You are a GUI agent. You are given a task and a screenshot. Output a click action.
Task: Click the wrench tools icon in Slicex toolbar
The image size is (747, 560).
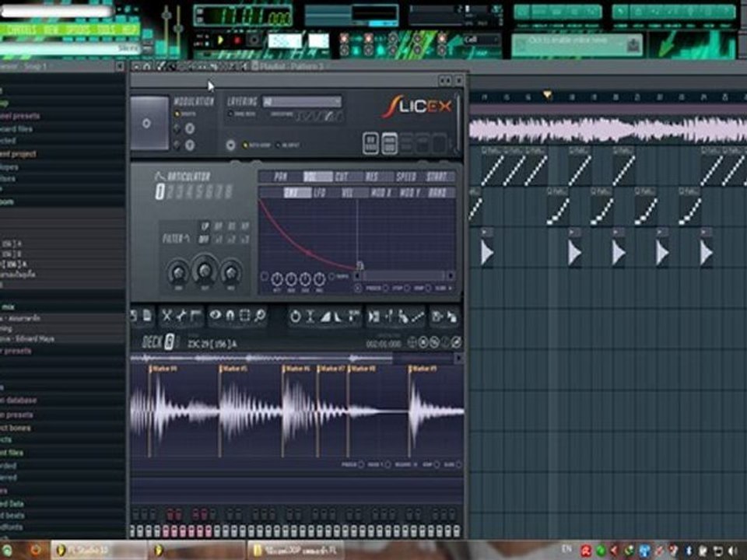[181, 316]
